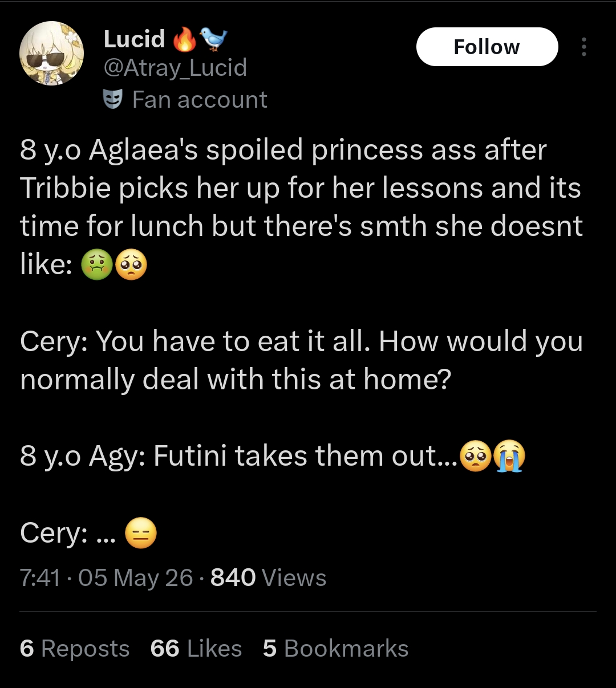Click the nauseated green face emoji

[x=97, y=266]
